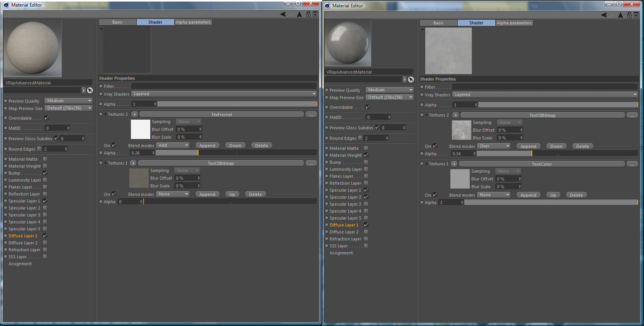Image resolution: width=644 pixels, height=326 pixels.
Task: Toggle On checkbox under TexAColor layer
Action: (435, 195)
